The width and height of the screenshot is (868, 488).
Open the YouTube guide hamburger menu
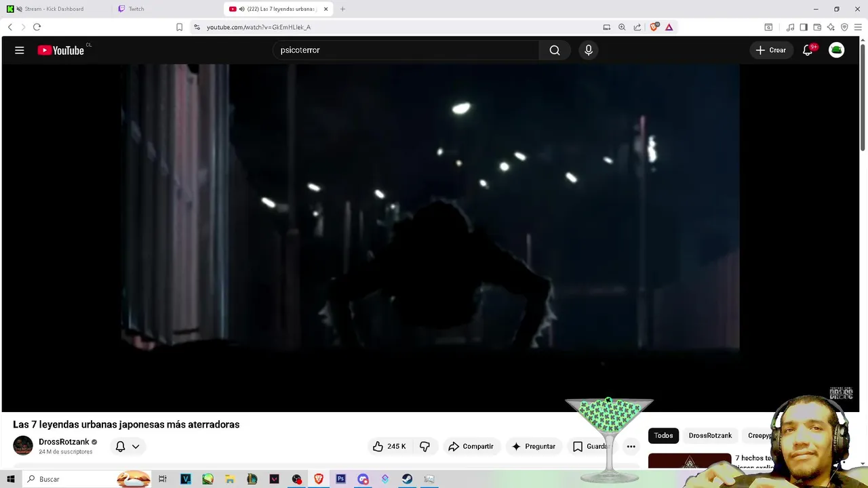point(20,50)
